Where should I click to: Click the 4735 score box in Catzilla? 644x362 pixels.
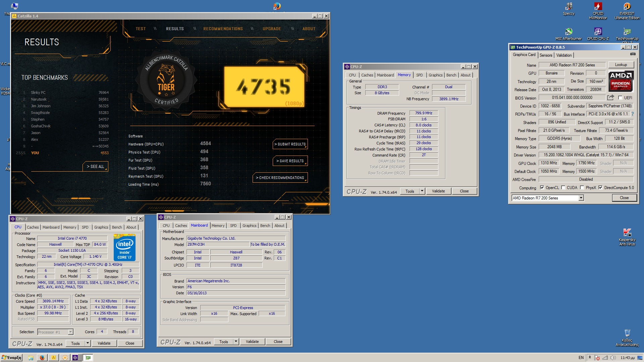[x=264, y=86]
